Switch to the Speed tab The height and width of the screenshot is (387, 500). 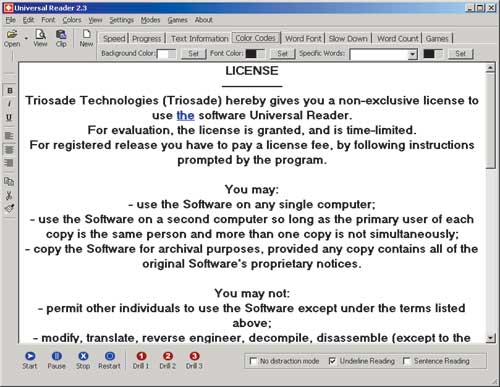[x=114, y=39]
